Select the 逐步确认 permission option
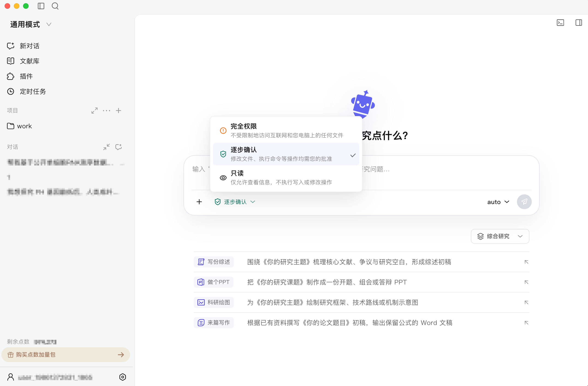 pyautogui.click(x=286, y=154)
